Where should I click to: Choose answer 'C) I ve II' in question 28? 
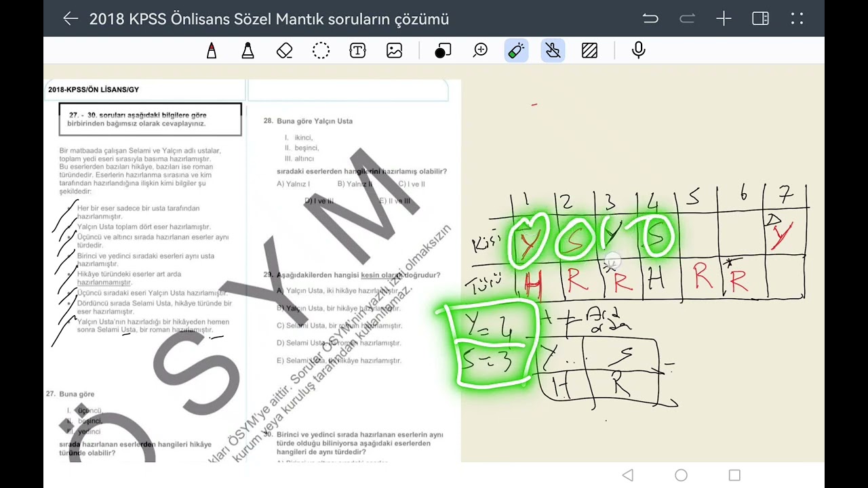point(412,184)
